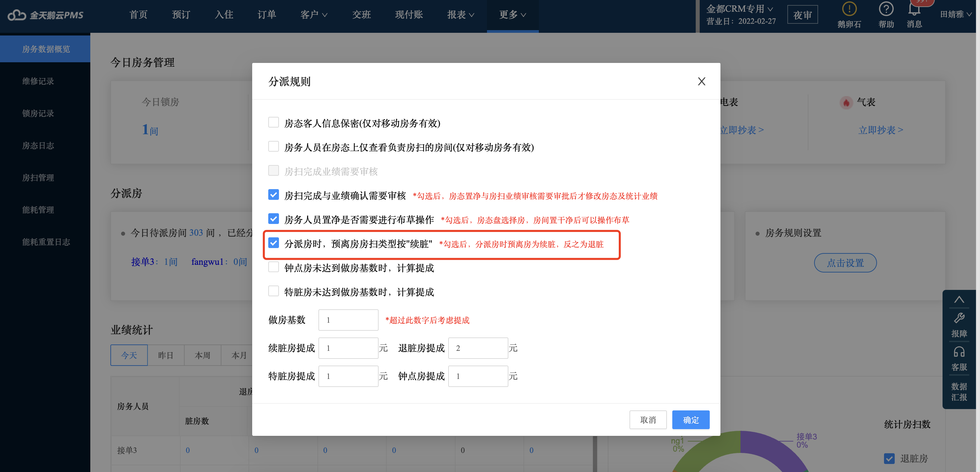
Task: Close the 分派规则 dialog with X
Action: (x=701, y=81)
